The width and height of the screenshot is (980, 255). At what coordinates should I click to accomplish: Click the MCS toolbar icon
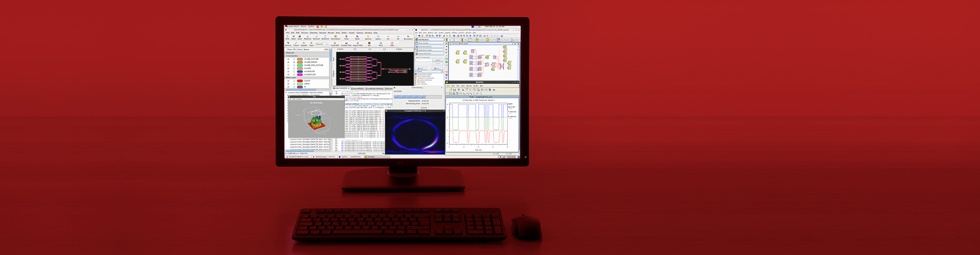tap(381, 44)
